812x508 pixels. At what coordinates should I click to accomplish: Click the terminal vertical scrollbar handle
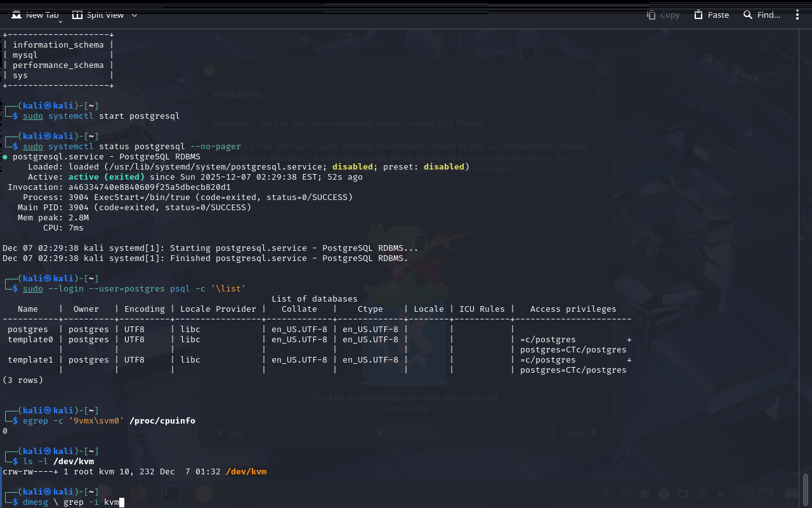(806, 490)
